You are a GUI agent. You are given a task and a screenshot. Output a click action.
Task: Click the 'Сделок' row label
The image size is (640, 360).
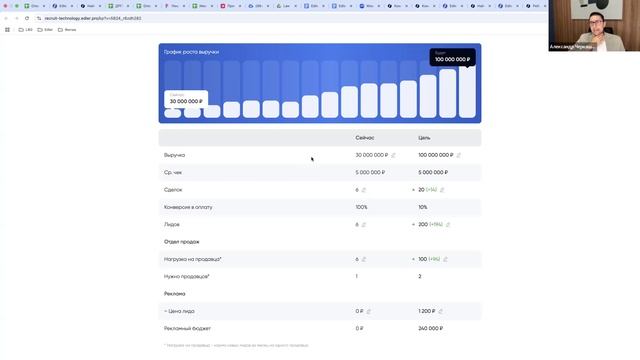click(x=173, y=190)
